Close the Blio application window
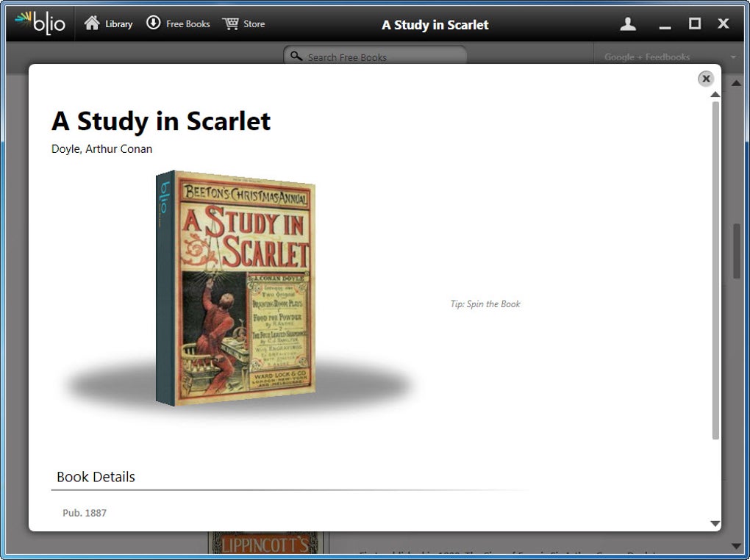 pos(724,24)
